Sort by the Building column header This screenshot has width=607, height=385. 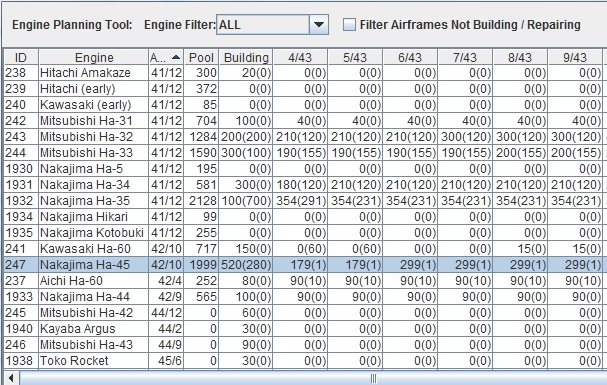[x=246, y=57]
